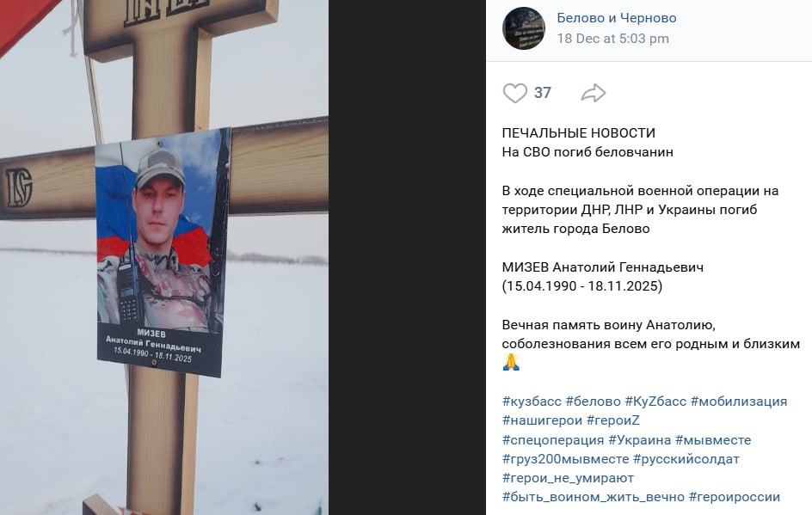The image size is (812, 515).
Task: Open the #русскийсолдат hashtag
Action: pos(686,459)
